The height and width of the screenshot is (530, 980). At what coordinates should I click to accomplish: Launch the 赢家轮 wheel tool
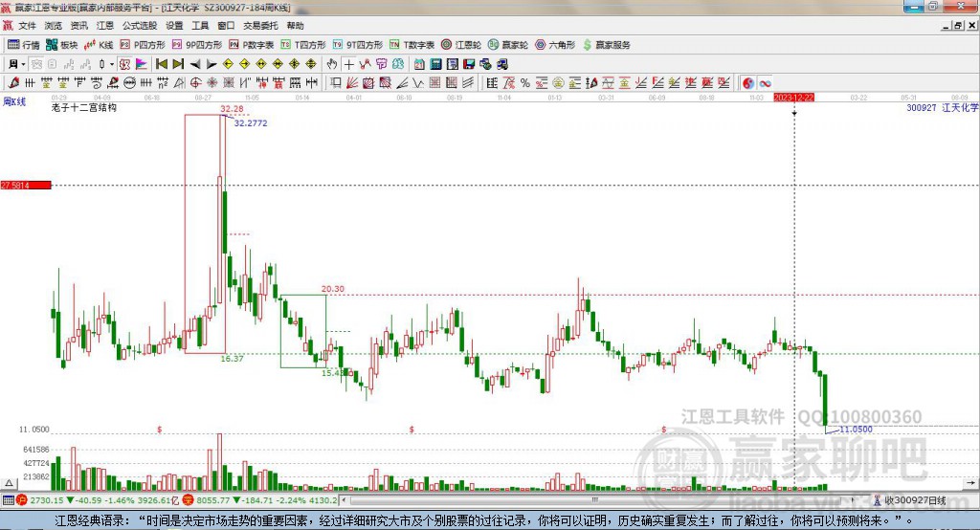[508, 45]
